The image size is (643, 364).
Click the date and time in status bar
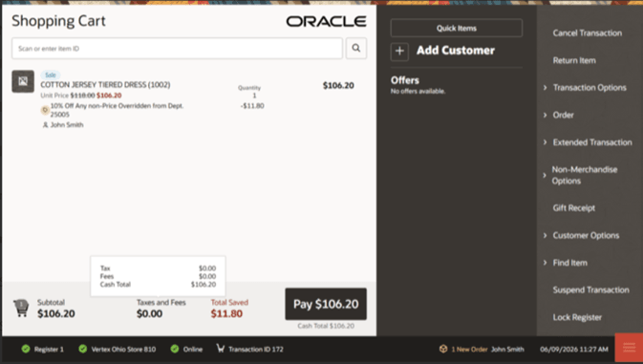tap(573, 350)
